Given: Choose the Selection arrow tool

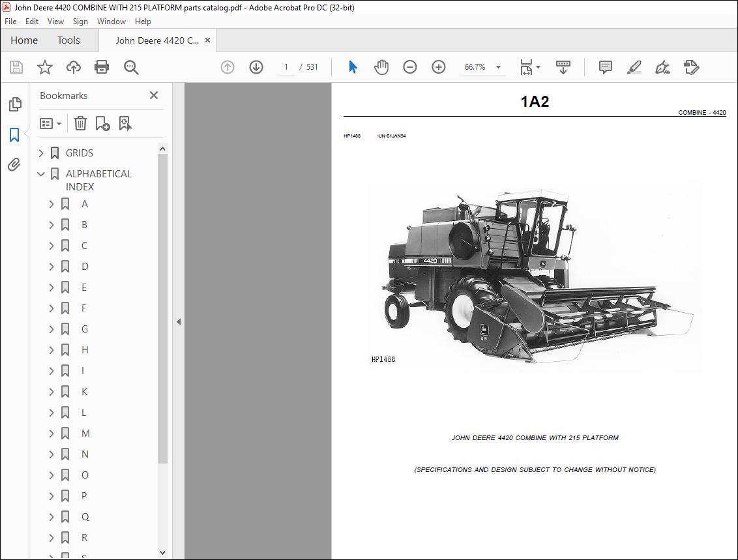Looking at the screenshot, I should tap(353, 67).
